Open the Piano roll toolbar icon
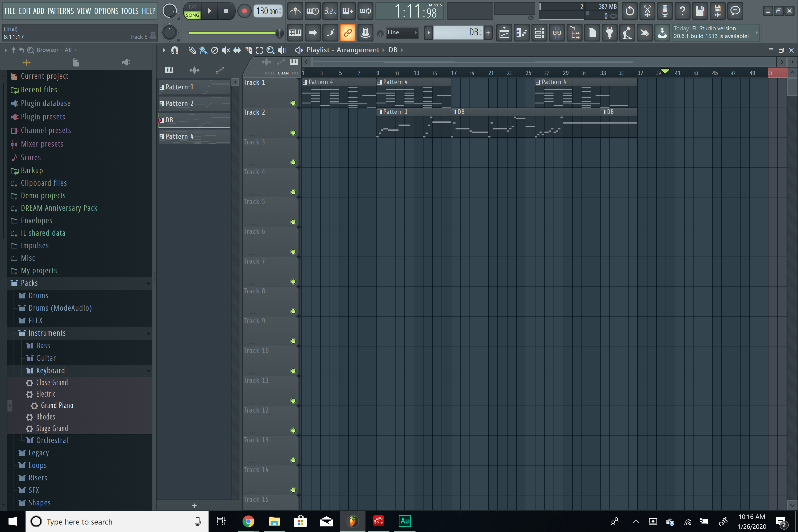This screenshot has width=798, height=532. pyautogui.click(x=522, y=33)
